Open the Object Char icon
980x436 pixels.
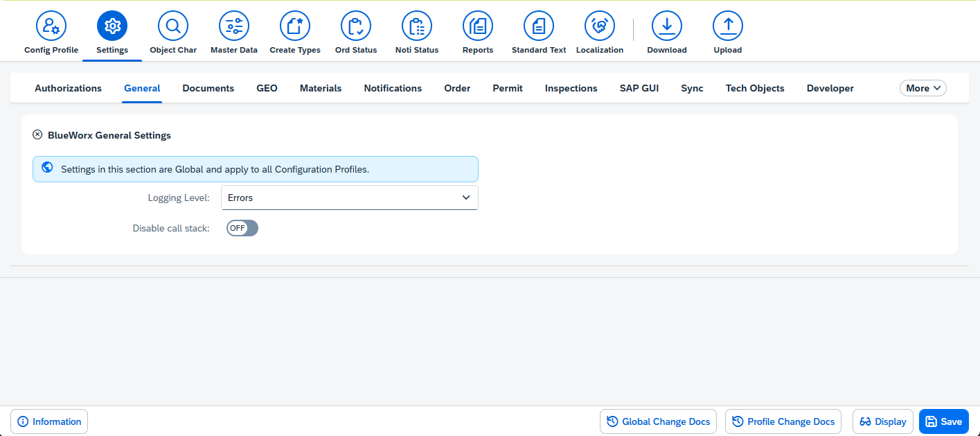(x=173, y=26)
